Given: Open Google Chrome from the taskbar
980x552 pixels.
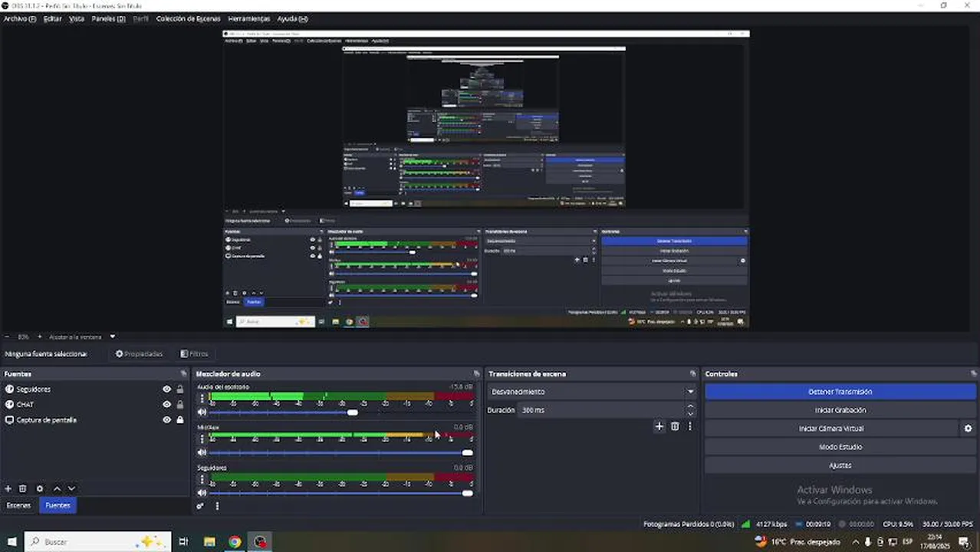Looking at the screenshot, I should (235, 541).
